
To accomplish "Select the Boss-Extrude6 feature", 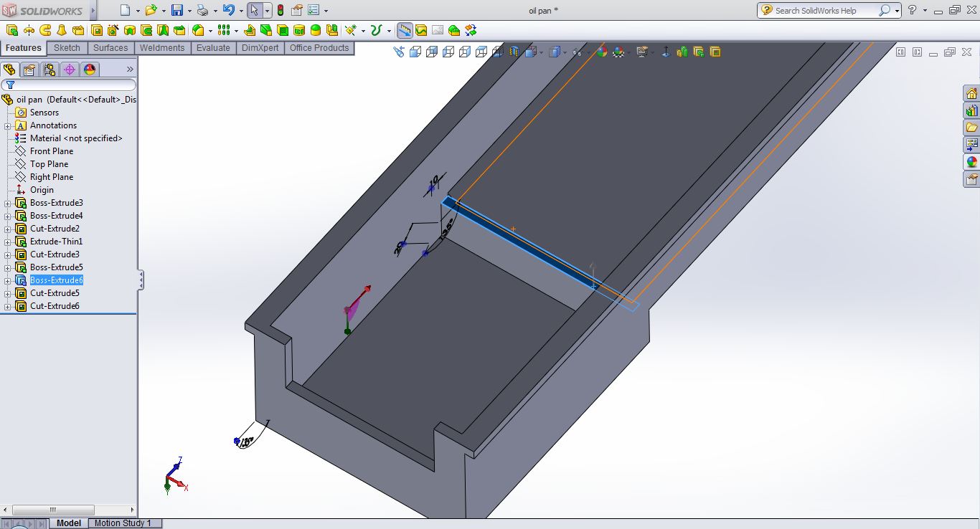I will point(57,280).
